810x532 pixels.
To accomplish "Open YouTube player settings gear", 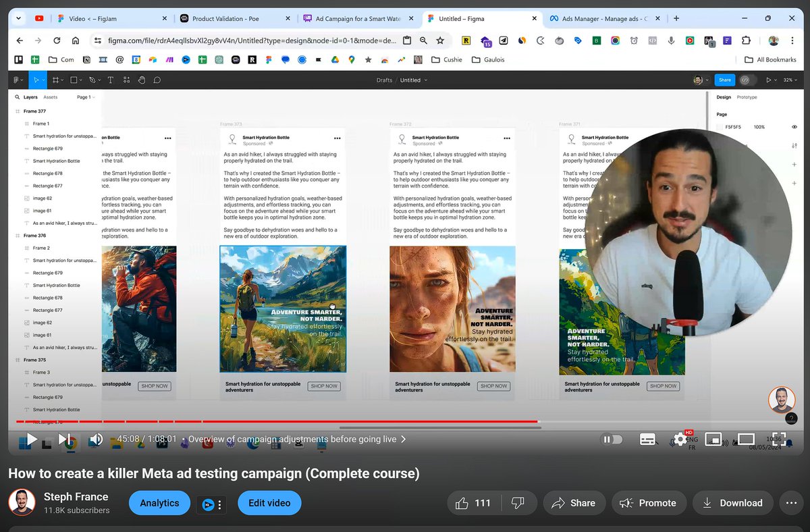I will click(680, 440).
